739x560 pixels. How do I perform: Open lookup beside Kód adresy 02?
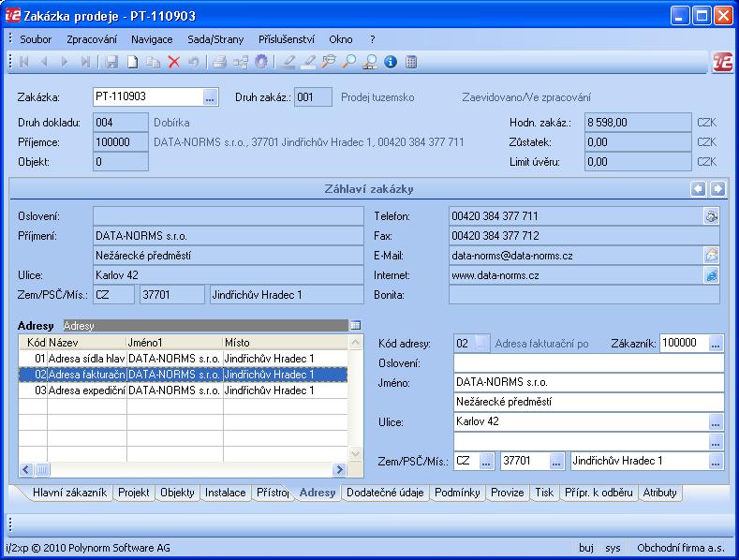(x=481, y=343)
